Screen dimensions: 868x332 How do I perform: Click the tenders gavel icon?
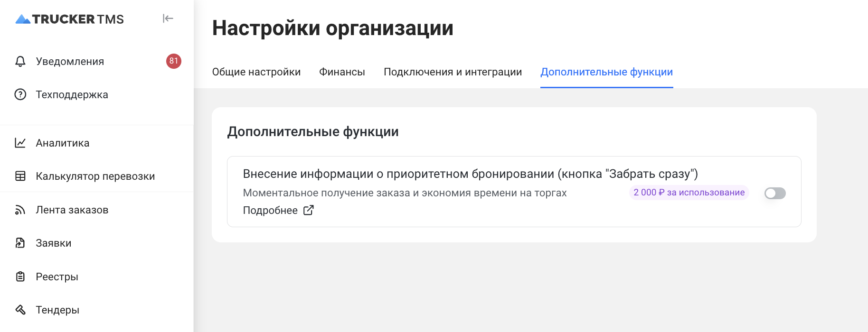(x=20, y=310)
